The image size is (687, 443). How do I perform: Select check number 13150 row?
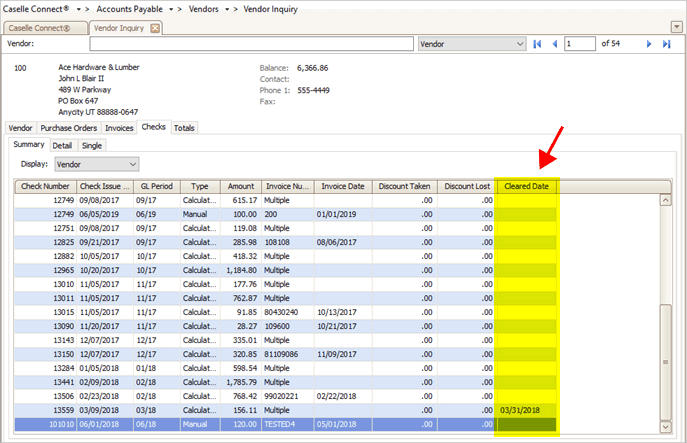(285, 354)
